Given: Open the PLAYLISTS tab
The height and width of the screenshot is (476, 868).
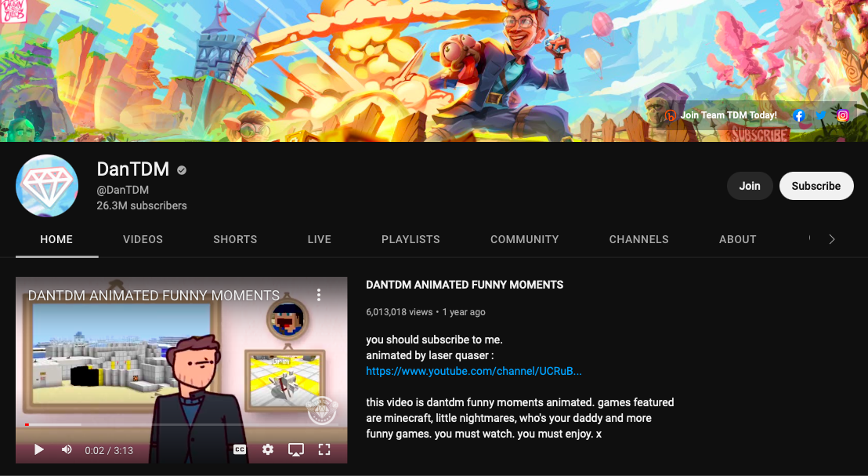Looking at the screenshot, I should click(410, 239).
